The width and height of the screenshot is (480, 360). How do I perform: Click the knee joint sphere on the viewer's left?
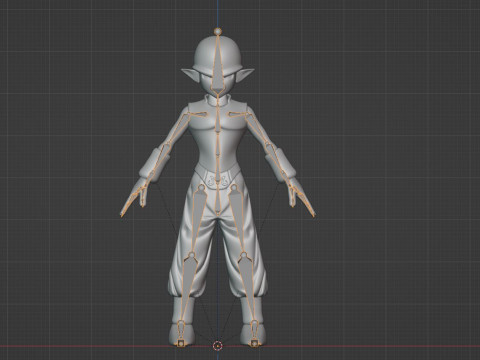click(x=191, y=255)
